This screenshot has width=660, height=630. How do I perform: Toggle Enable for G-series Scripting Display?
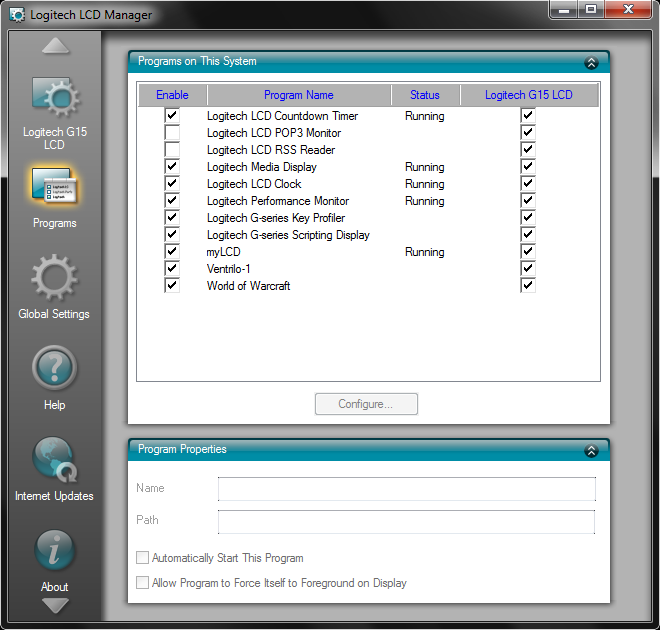click(172, 234)
